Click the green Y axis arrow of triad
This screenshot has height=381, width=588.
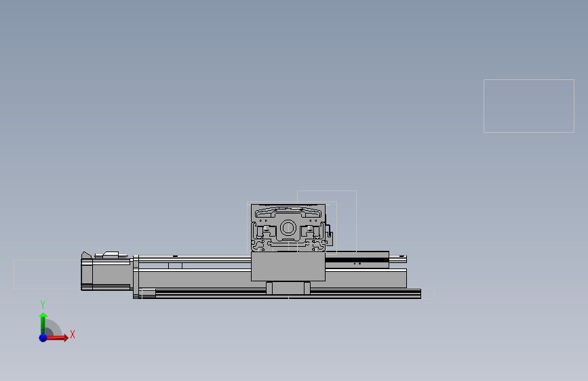[x=43, y=323]
